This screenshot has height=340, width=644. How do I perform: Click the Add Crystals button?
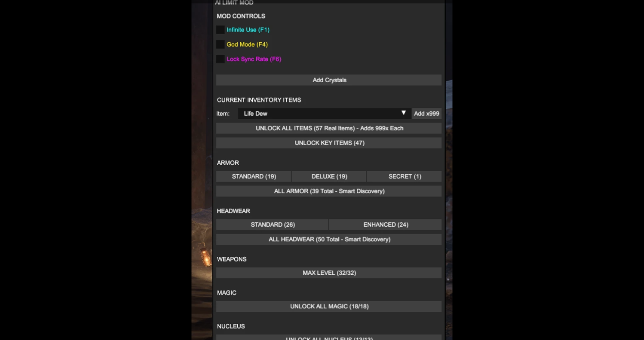[x=329, y=80]
